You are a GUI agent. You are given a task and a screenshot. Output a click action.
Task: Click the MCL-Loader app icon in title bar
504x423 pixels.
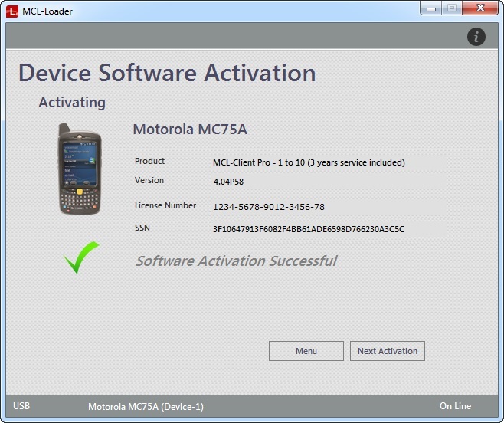[x=12, y=11]
